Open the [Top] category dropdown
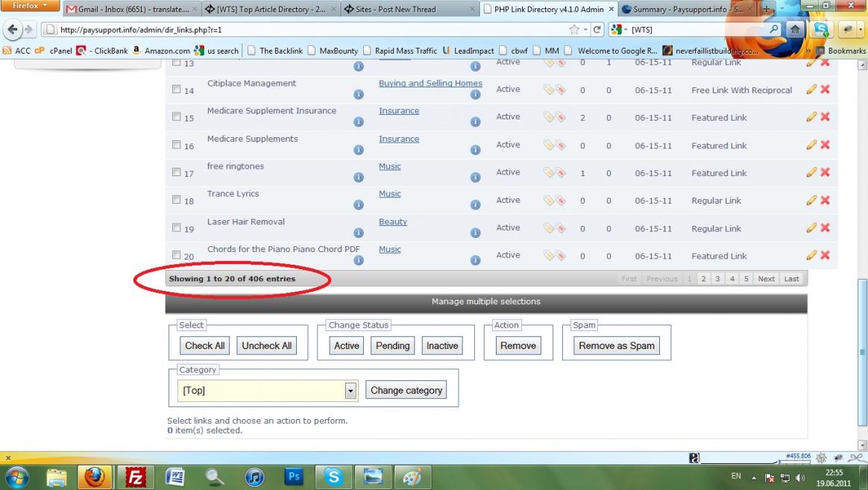The width and height of the screenshot is (868, 490). pos(268,390)
